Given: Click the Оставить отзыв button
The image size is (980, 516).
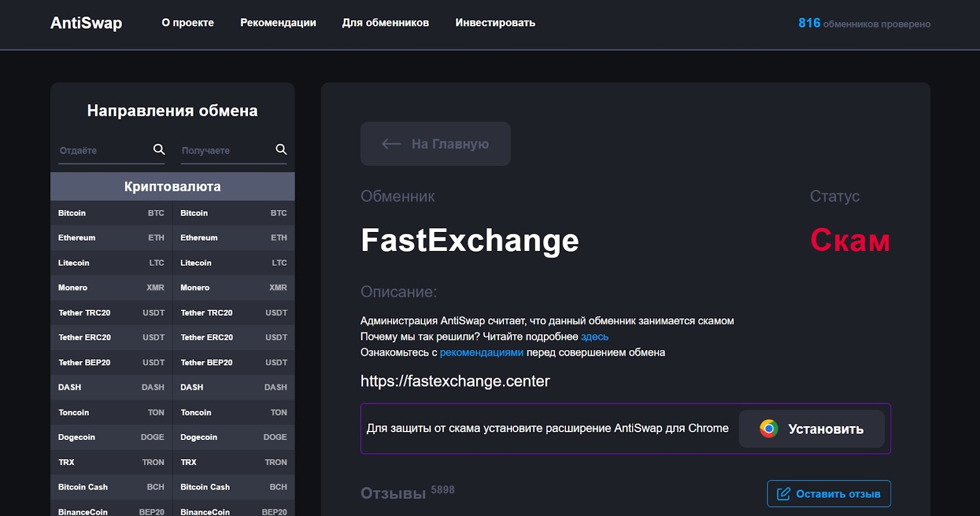Looking at the screenshot, I should [x=829, y=494].
